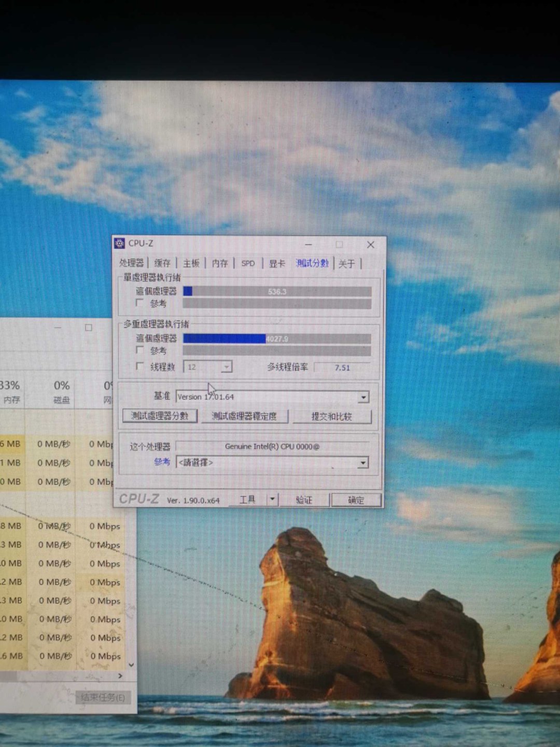Switch to the 缓存 tab
Screen dimensions: 560x747
coord(162,263)
